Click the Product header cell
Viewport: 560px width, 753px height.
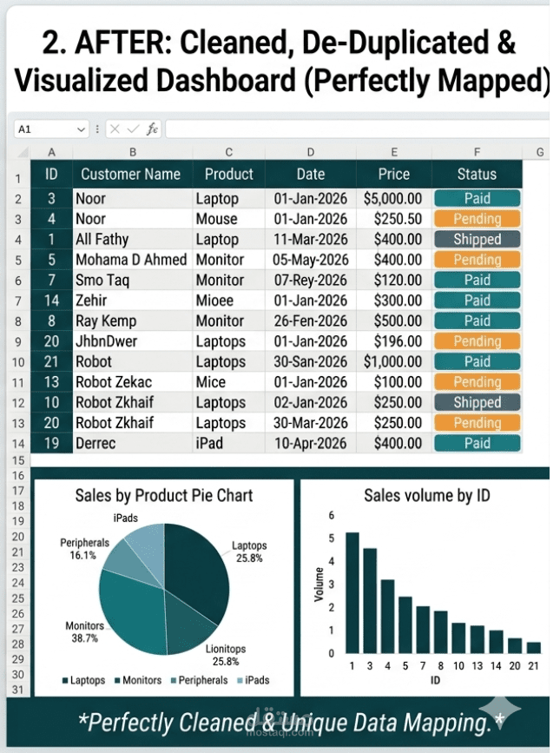(x=229, y=174)
